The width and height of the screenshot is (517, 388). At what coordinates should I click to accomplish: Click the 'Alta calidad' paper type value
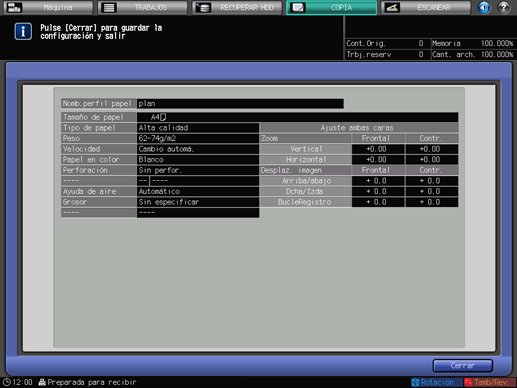(198, 128)
